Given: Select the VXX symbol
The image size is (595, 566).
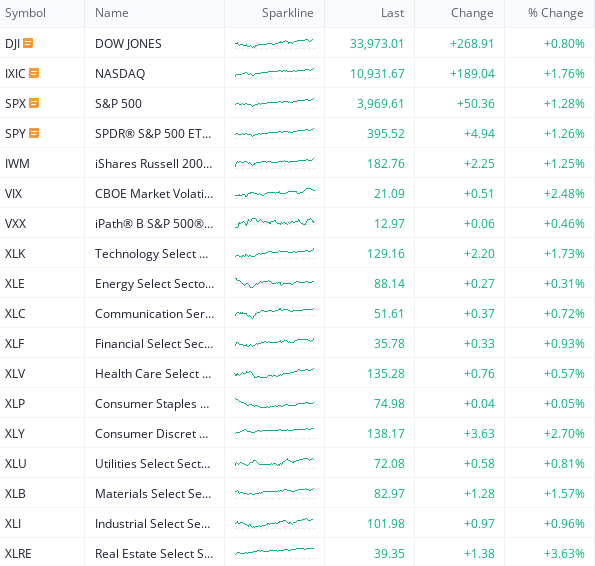Looking at the screenshot, I should point(15,223).
